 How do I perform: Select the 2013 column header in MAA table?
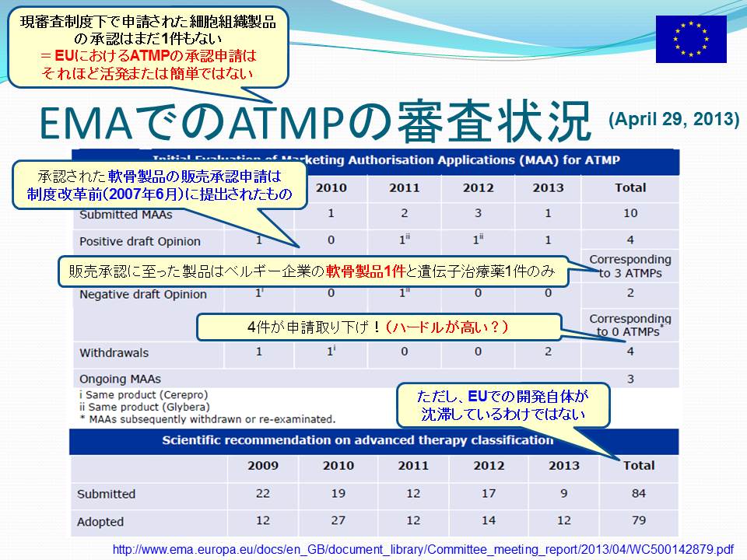coord(548,187)
